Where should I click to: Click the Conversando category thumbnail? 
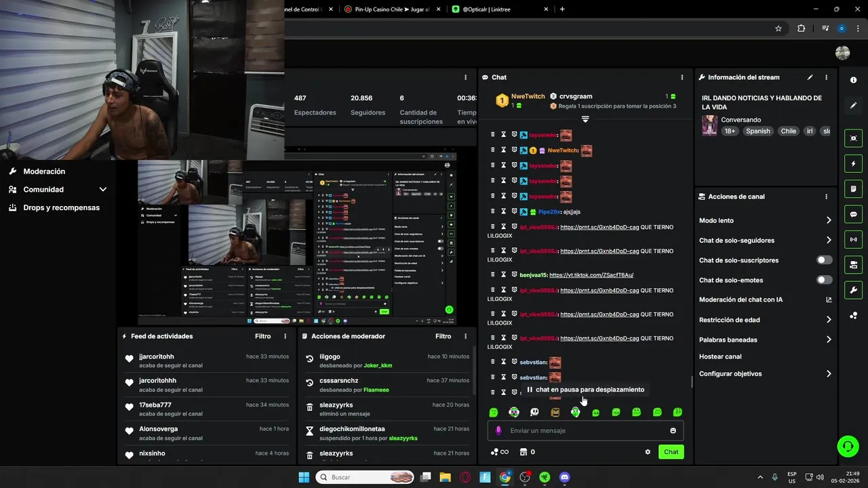[x=709, y=125]
